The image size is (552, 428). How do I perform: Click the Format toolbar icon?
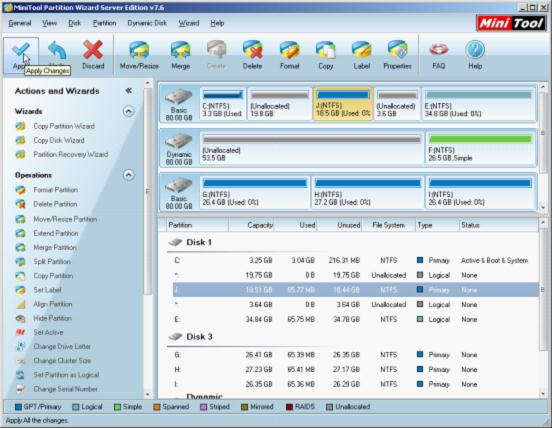[x=289, y=50]
